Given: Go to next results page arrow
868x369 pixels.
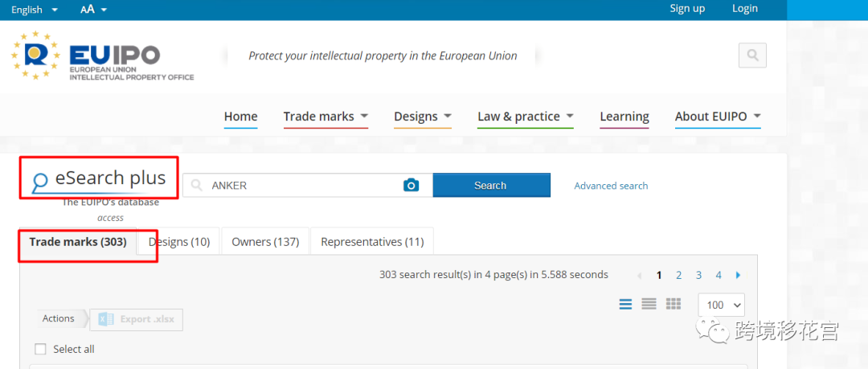Looking at the screenshot, I should coord(739,275).
